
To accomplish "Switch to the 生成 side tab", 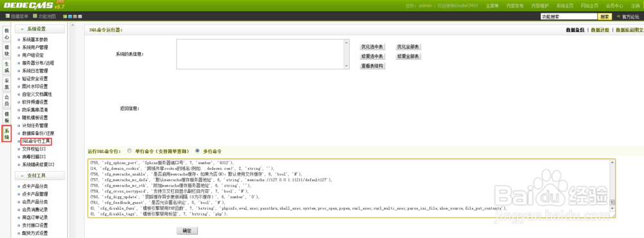I will pos(6,68).
